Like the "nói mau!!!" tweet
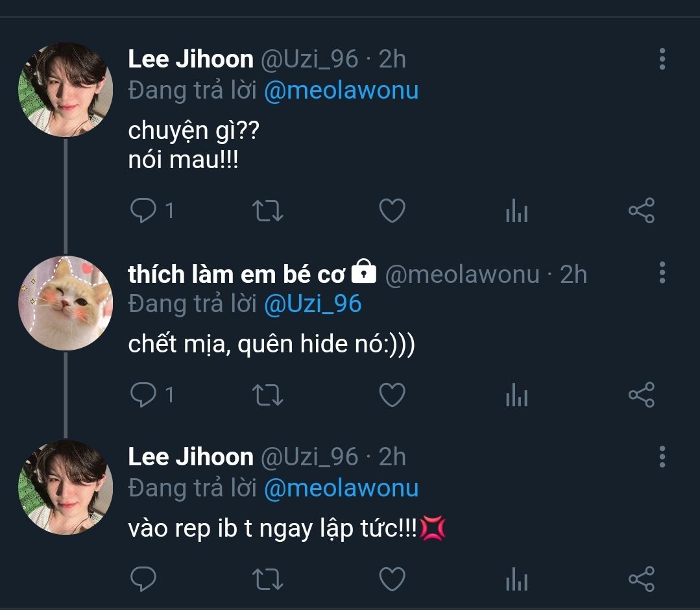Image resolution: width=700 pixels, height=610 pixels. 392,211
